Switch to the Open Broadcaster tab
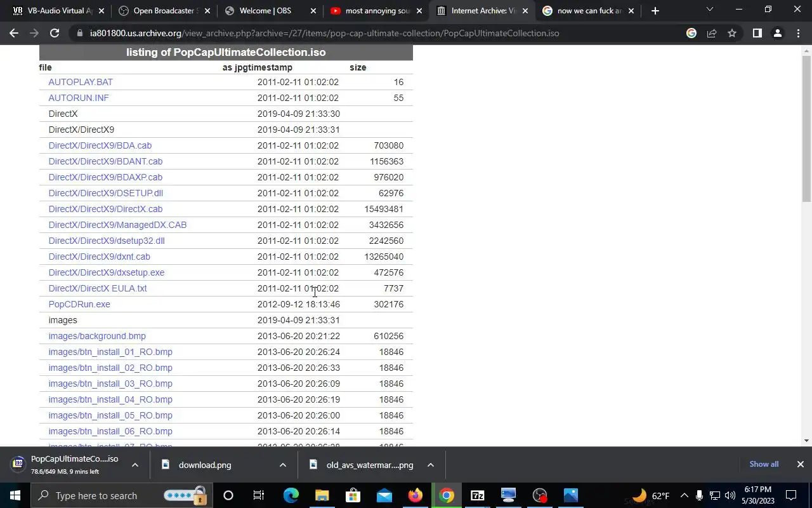 click(x=163, y=11)
